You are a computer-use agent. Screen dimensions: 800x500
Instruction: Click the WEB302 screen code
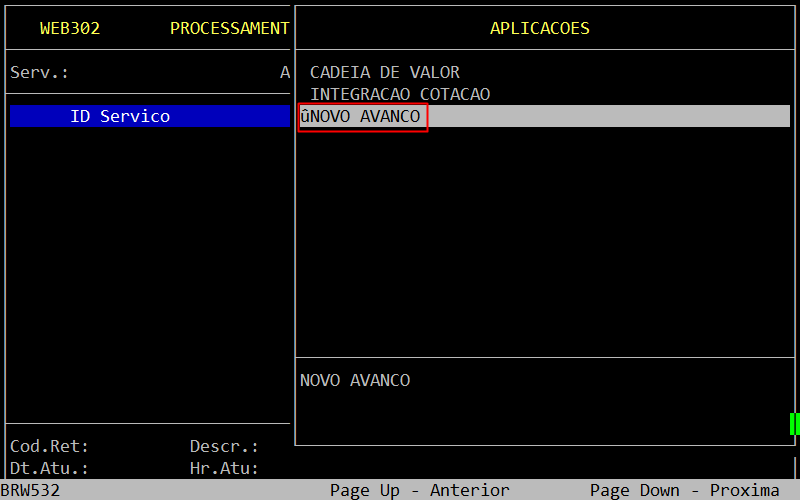coord(69,28)
